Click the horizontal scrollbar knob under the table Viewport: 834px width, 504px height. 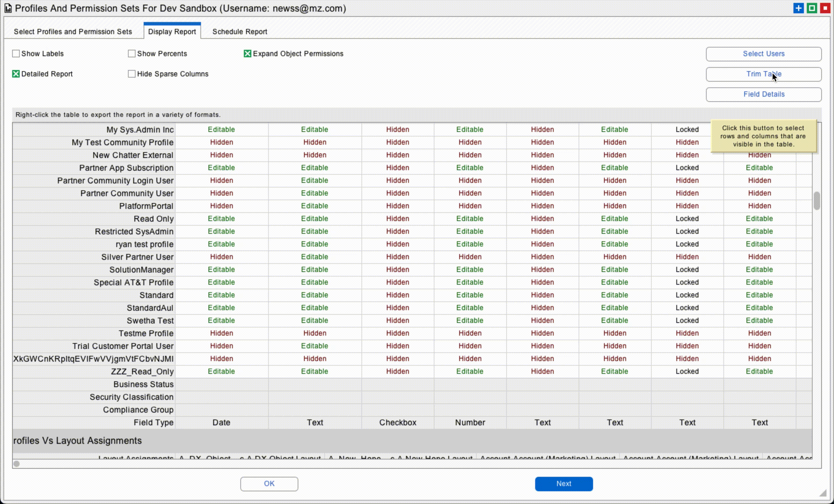(x=17, y=464)
